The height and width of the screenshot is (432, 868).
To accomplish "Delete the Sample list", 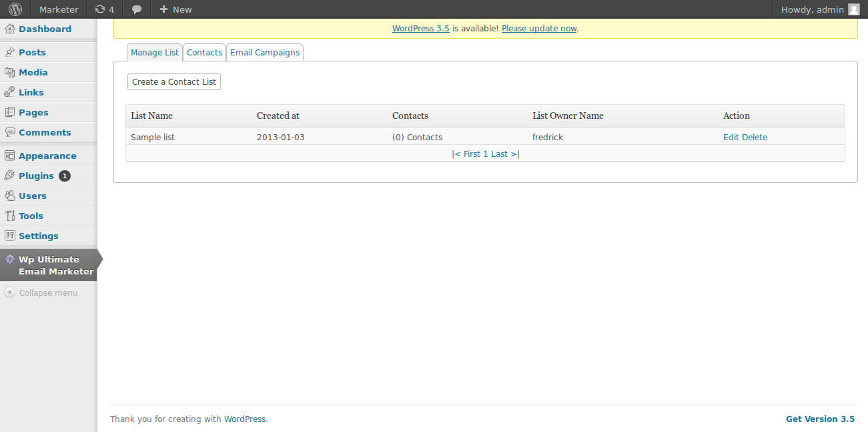I will [755, 137].
